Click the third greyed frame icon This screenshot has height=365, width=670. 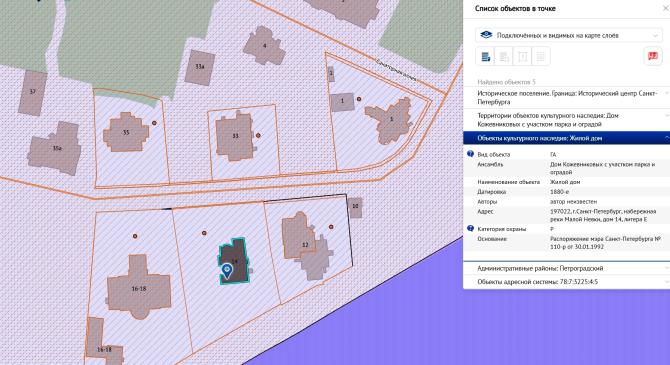(523, 56)
